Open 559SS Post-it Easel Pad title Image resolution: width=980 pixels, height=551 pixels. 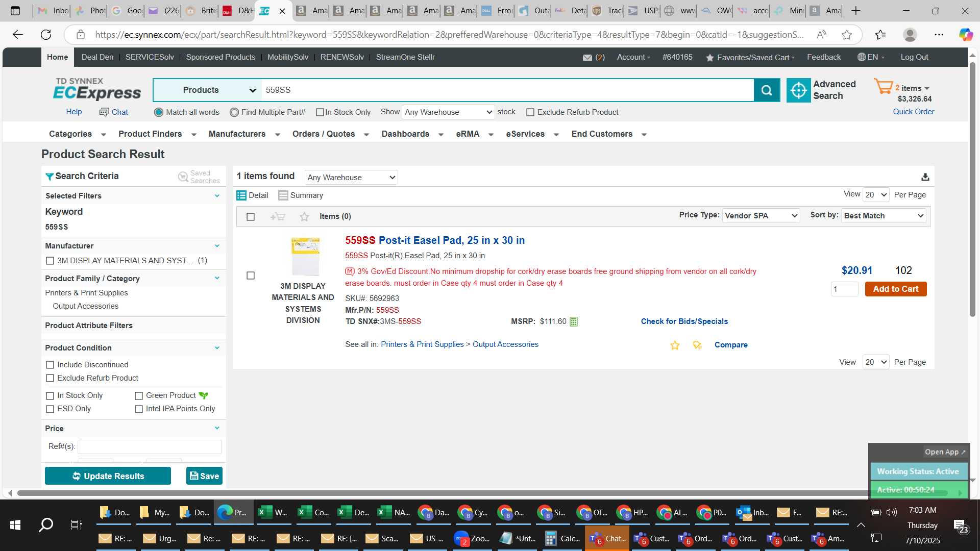click(435, 241)
